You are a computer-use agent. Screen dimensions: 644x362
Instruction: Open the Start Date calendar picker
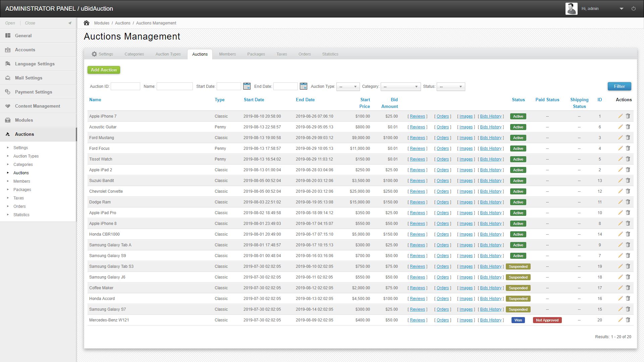click(247, 86)
